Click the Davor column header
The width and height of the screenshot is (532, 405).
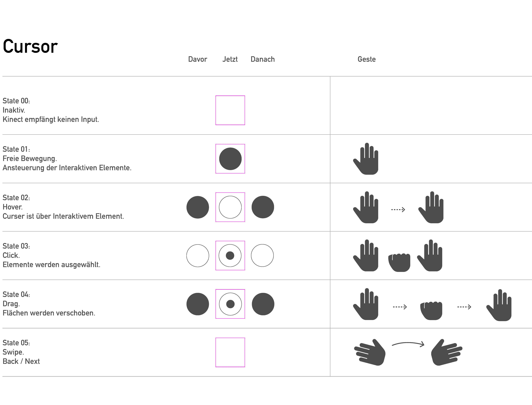pyautogui.click(x=198, y=59)
